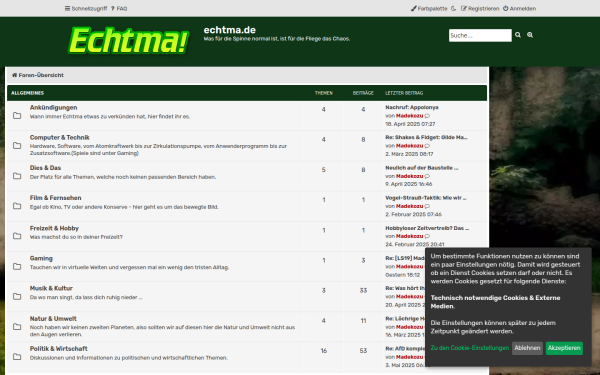Click the Echtma! logo image

pos(129,41)
